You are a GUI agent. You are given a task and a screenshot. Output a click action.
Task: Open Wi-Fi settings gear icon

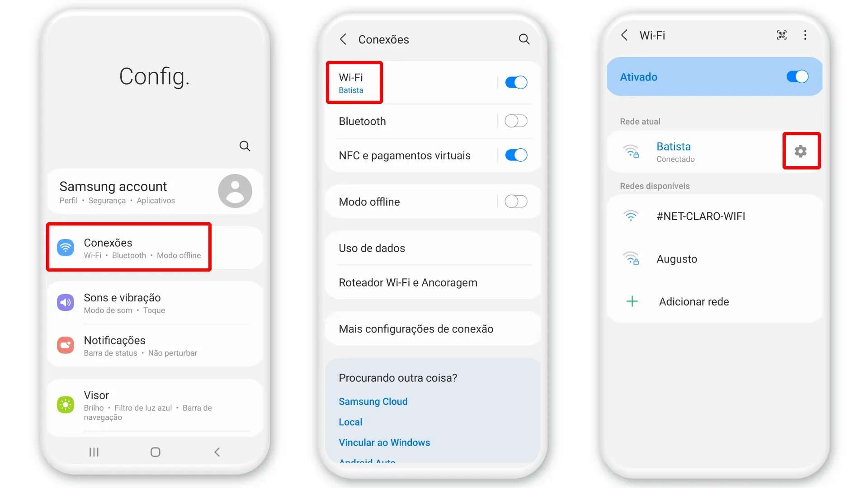(x=801, y=151)
